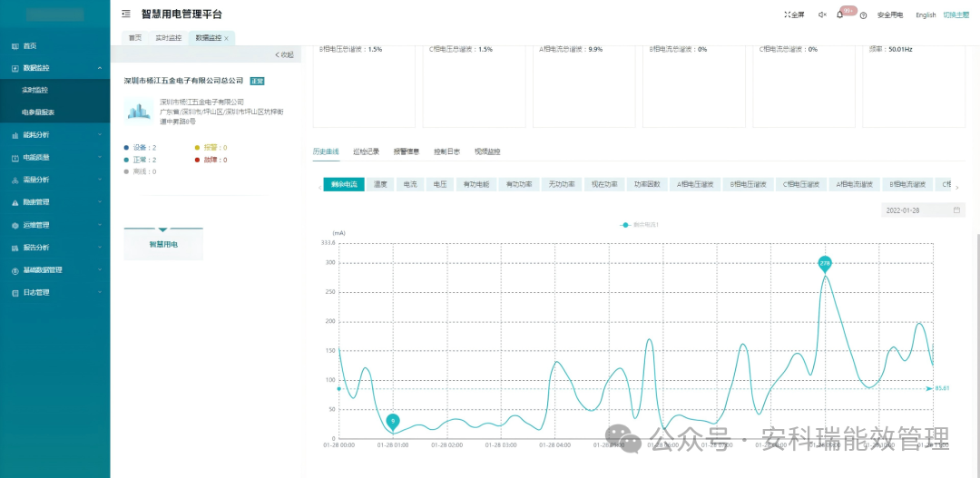Screen dimensions: 980x478
Task: Open the 2022-01-28 date picker field
Action: click(x=923, y=210)
